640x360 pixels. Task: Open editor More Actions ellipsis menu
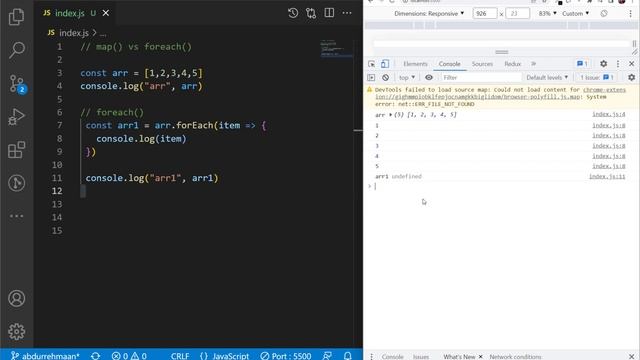[347, 13]
